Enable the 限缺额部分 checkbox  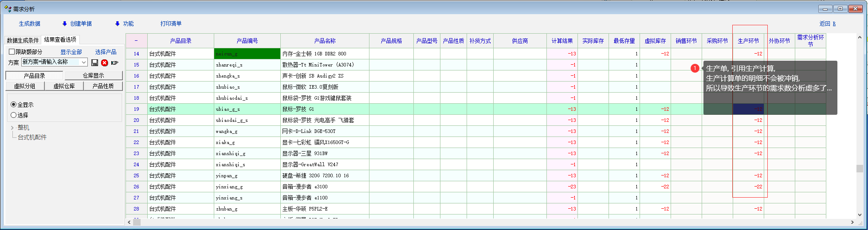pos(12,52)
